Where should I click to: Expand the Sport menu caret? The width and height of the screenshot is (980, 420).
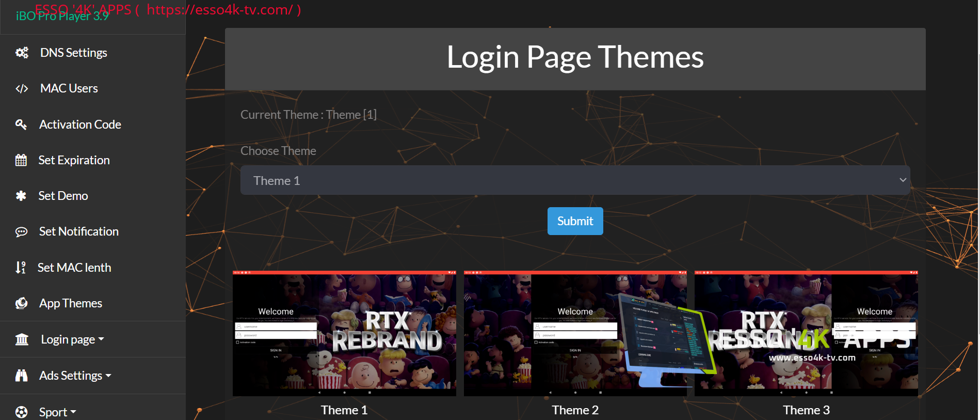coord(73,412)
